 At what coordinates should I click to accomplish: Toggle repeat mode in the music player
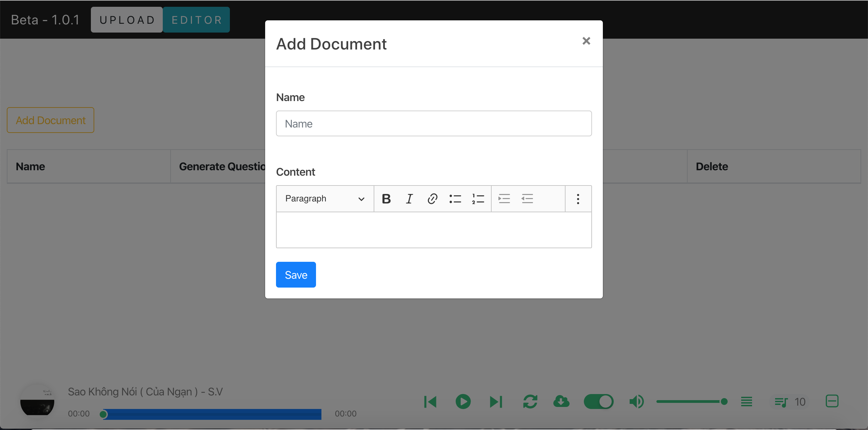coord(530,402)
